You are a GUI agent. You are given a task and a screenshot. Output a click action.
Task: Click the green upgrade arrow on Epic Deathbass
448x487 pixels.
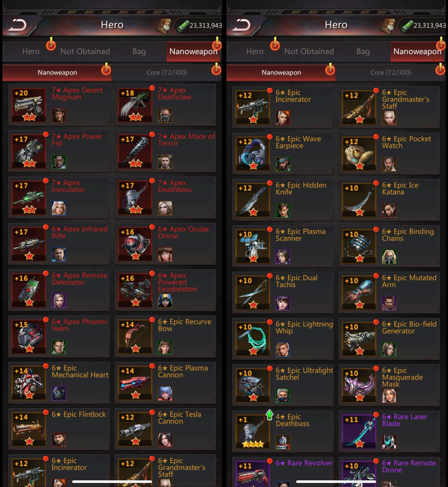click(270, 415)
